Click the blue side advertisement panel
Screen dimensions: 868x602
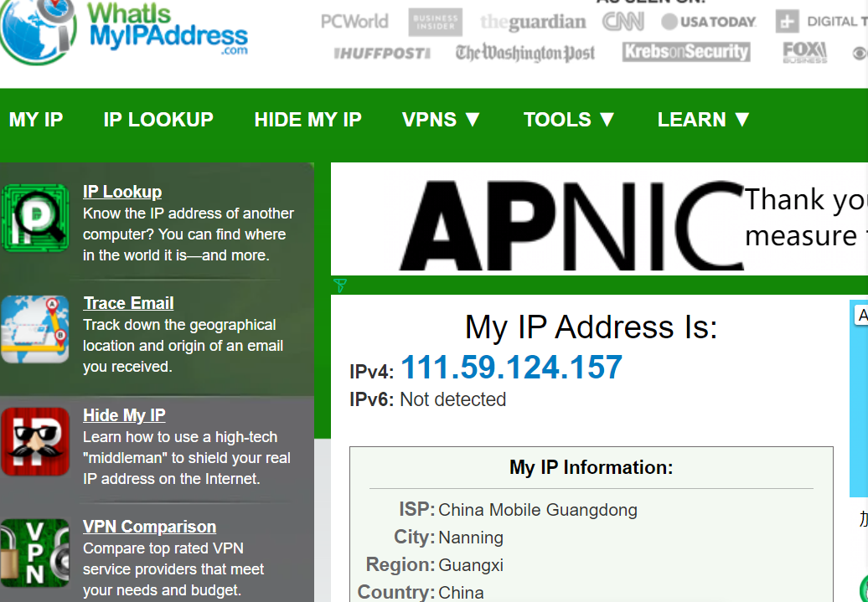coord(859,399)
